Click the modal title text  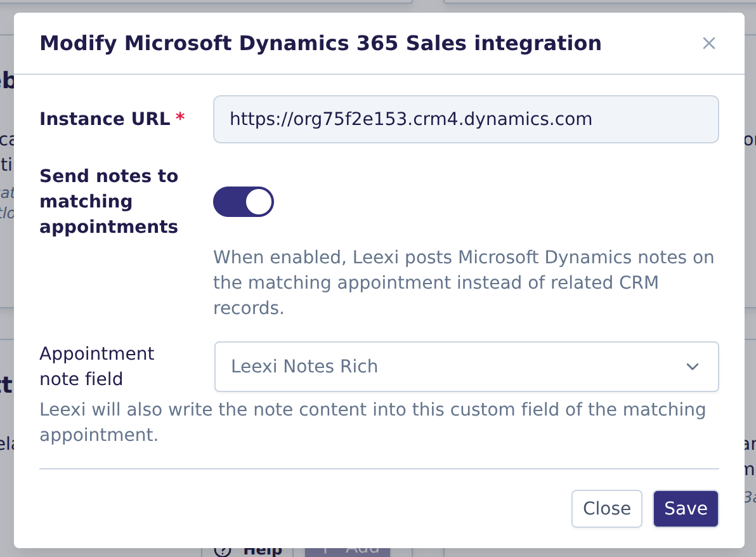tap(321, 43)
